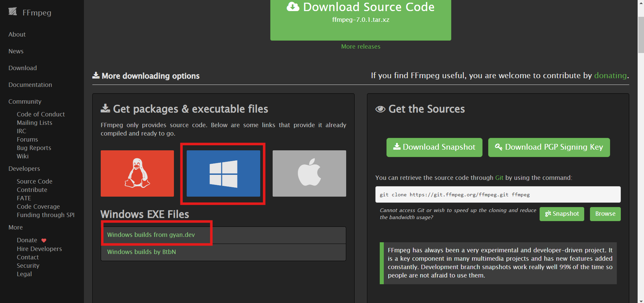Viewport: 644px width, 303px height.
Task: Open the Git link in source instructions
Action: coord(499,178)
